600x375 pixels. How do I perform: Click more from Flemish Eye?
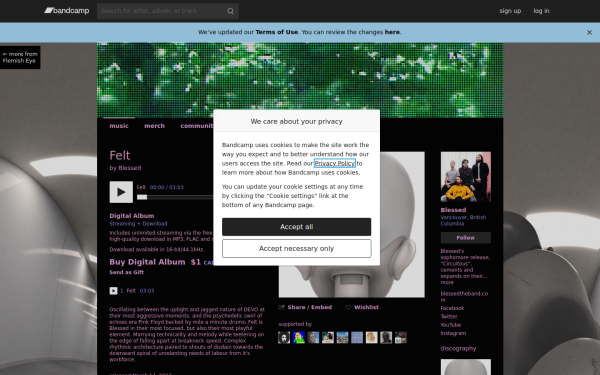coord(20,57)
